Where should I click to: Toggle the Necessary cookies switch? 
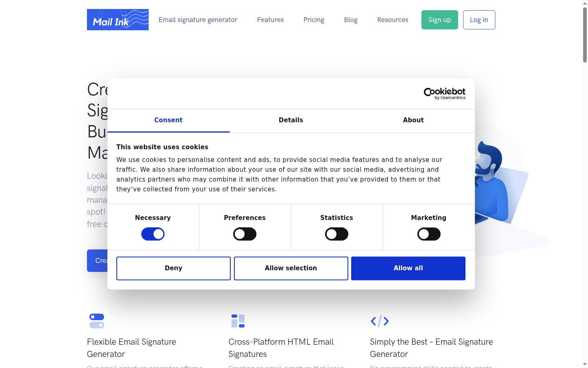tap(153, 234)
